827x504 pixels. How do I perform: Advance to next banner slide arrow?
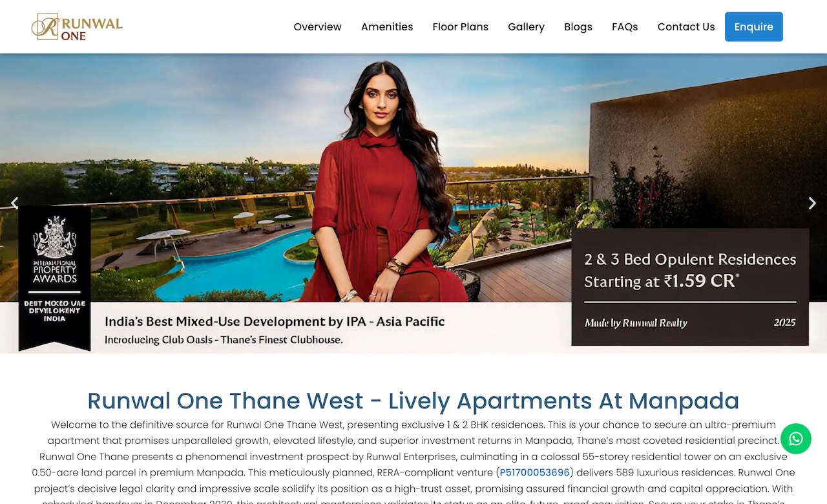click(812, 203)
